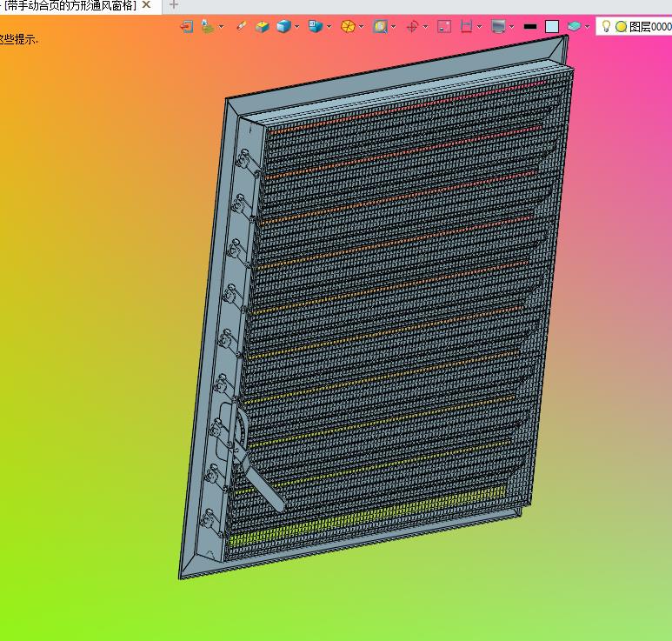Toggle the light bulb layer visibility

pyautogui.click(x=606, y=26)
